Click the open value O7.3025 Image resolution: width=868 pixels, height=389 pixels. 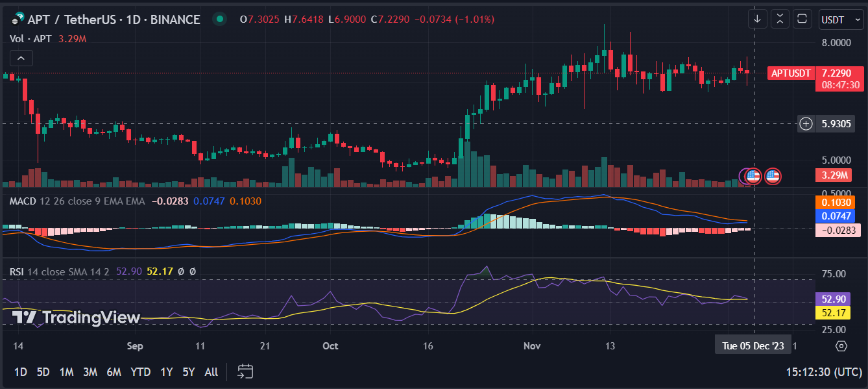coord(259,19)
